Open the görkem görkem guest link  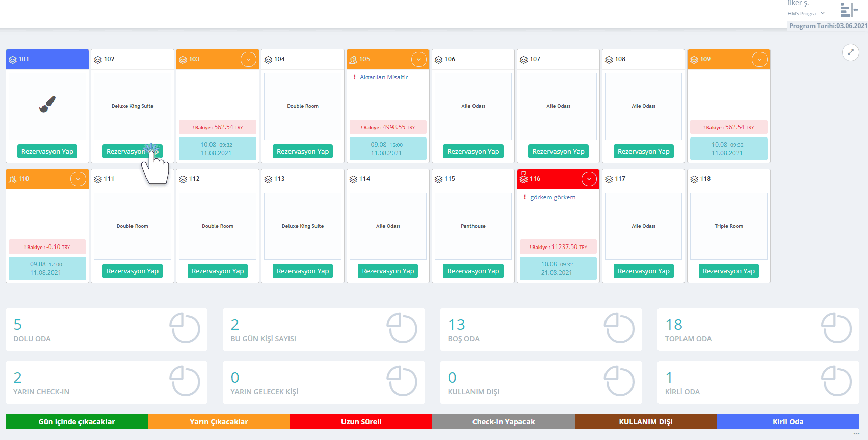[x=553, y=197]
